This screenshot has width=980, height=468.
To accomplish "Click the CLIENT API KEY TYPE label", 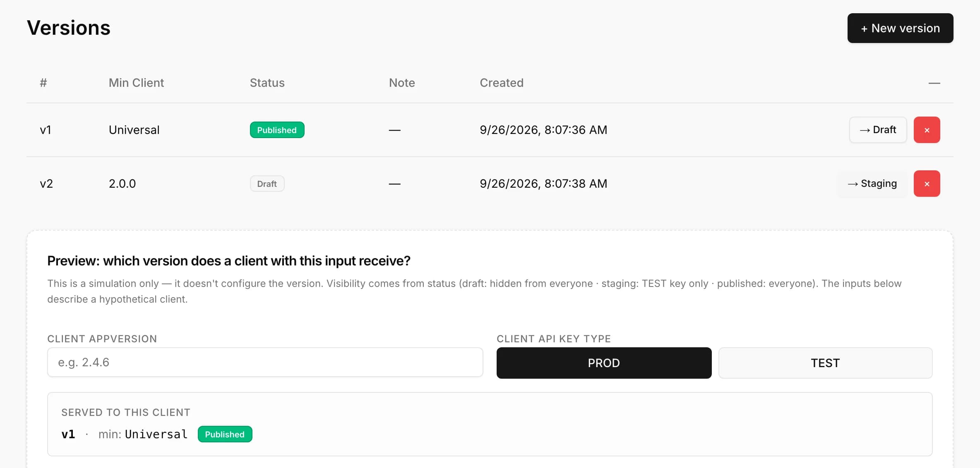I will coord(554,339).
